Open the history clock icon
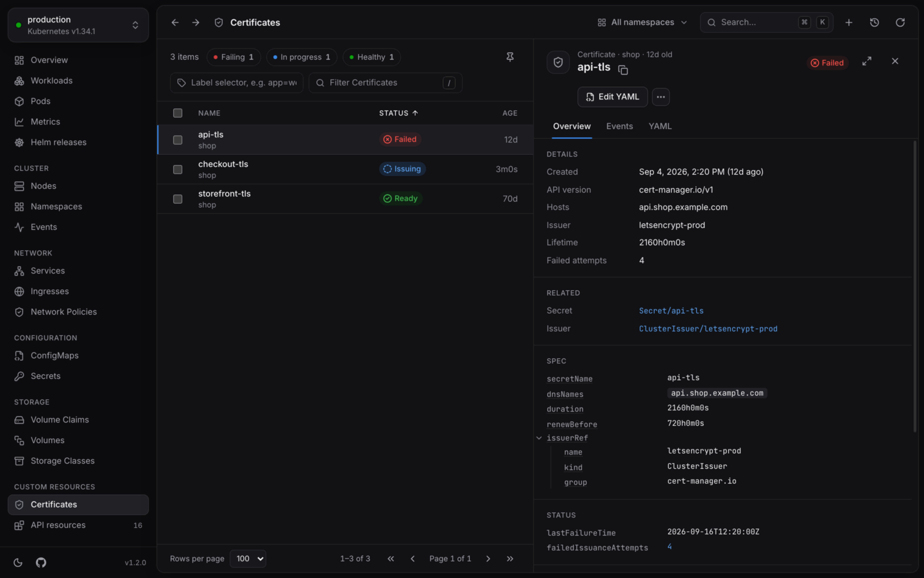Image resolution: width=924 pixels, height=578 pixels. click(x=875, y=22)
